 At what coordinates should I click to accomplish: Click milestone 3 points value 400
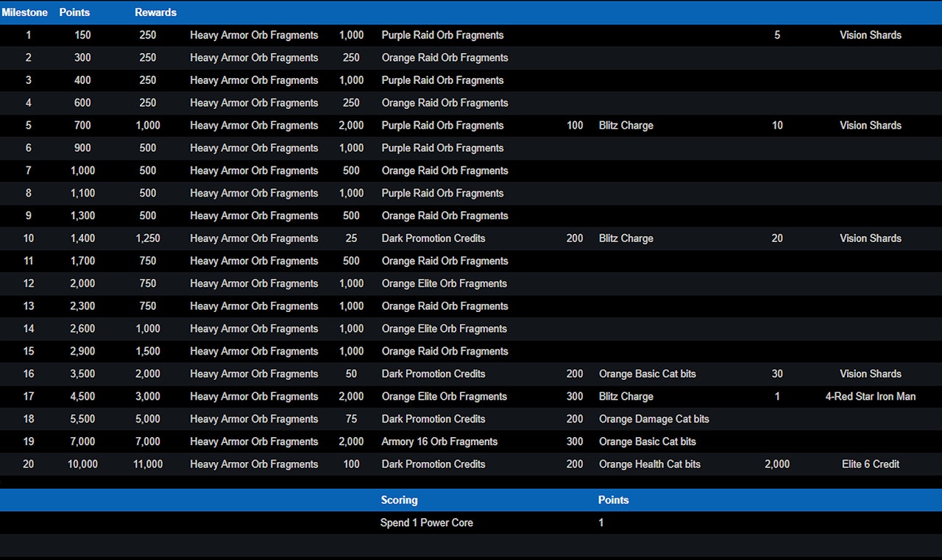pyautogui.click(x=82, y=80)
